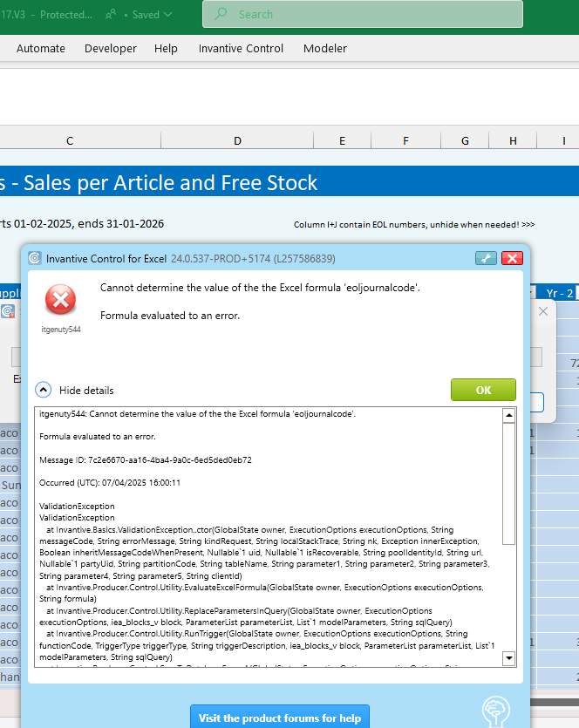Click the Invantive logo in dialog title
The image size is (579, 728).
(x=35, y=258)
